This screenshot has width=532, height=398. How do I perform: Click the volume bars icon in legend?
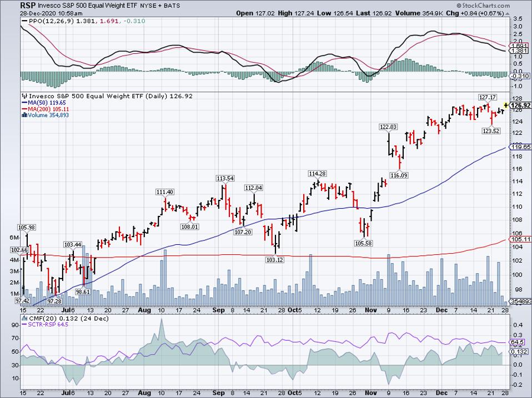point(24,115)
